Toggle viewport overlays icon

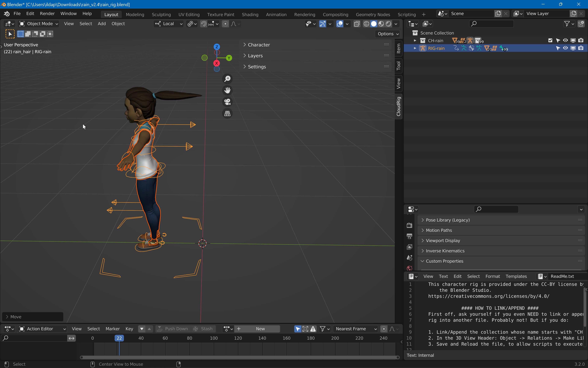340,24
